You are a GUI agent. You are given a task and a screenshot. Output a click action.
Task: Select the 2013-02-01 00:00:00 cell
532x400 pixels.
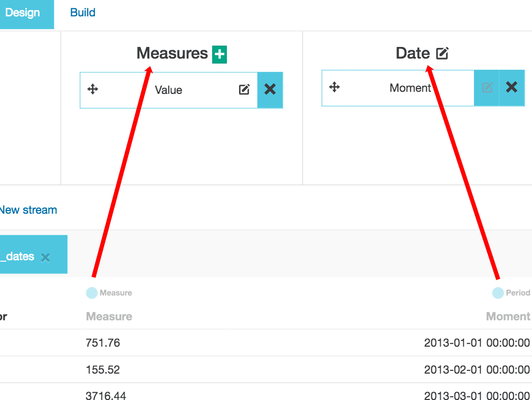tap(477, 370)
